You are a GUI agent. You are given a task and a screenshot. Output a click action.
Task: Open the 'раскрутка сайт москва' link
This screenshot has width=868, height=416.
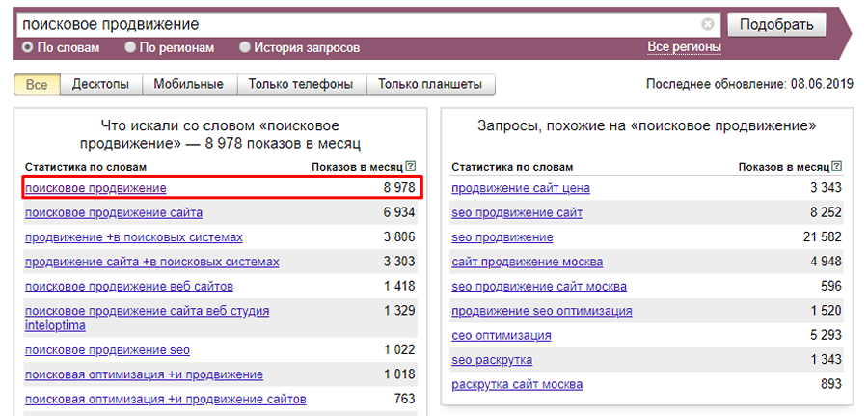click(517, 385)
